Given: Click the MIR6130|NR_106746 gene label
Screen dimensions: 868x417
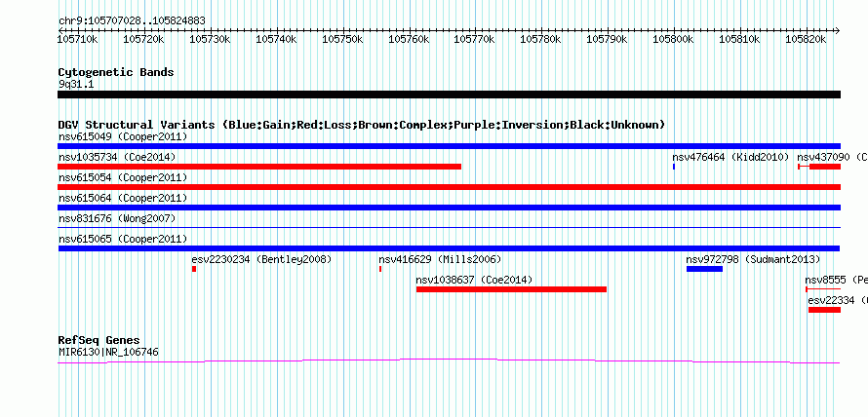Looking at the screenshot, I should tap(108, 352).
